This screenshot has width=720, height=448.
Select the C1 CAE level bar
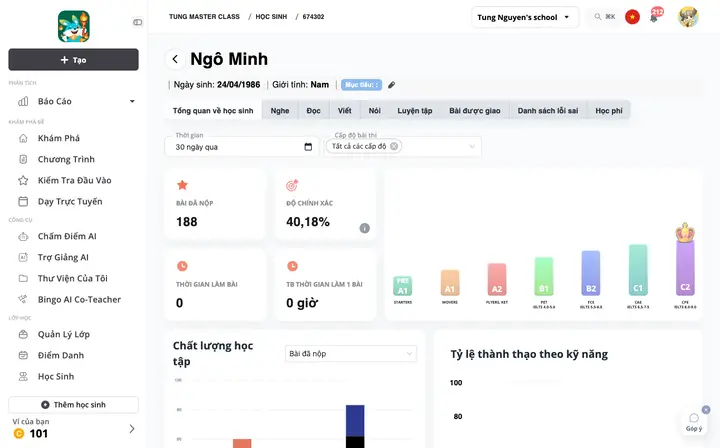(638, 269)
